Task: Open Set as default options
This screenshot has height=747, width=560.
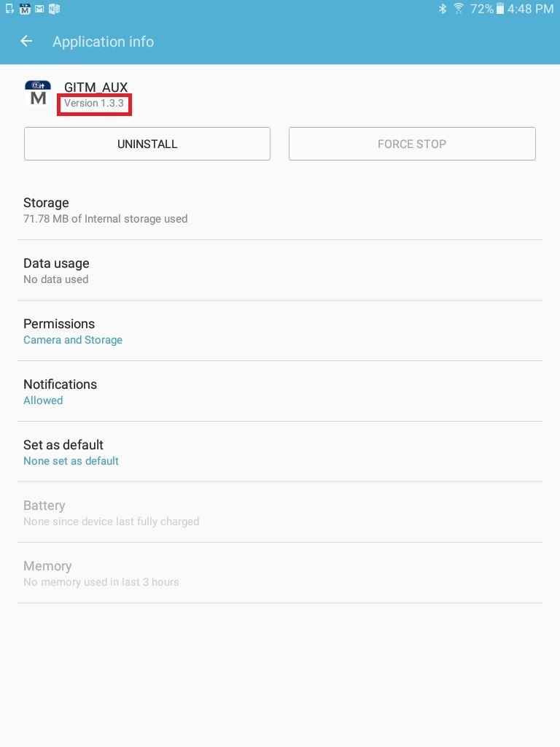Action: pos(280,452)
